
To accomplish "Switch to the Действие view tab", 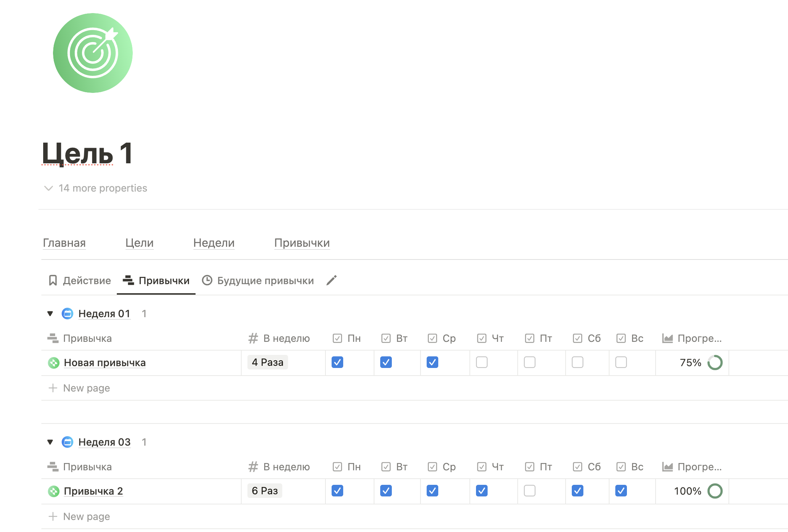I will click(x=80, y=281).
